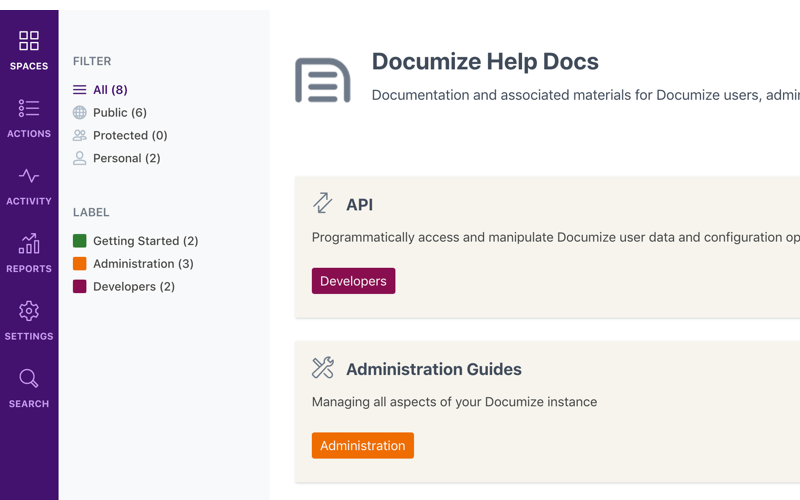Select the maroon Developers label swatch
This screenshot has width=800, height=500.
click(x=80, y=287)
